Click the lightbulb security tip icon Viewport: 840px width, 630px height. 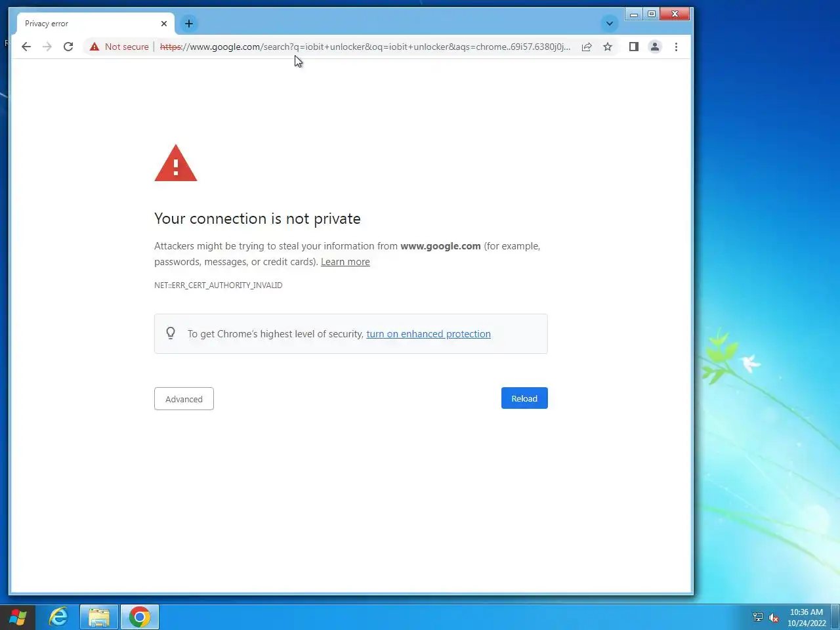pos(171,333)
